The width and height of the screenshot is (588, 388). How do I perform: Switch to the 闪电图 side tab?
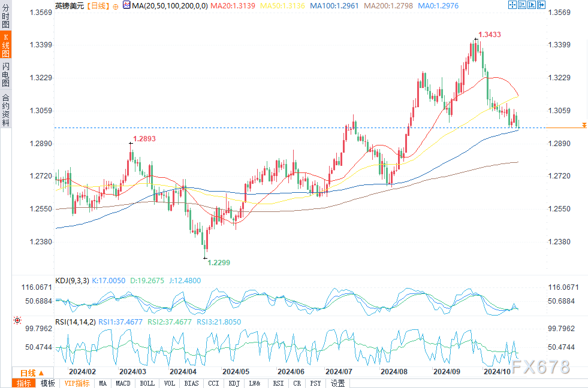tap(5, 74)
